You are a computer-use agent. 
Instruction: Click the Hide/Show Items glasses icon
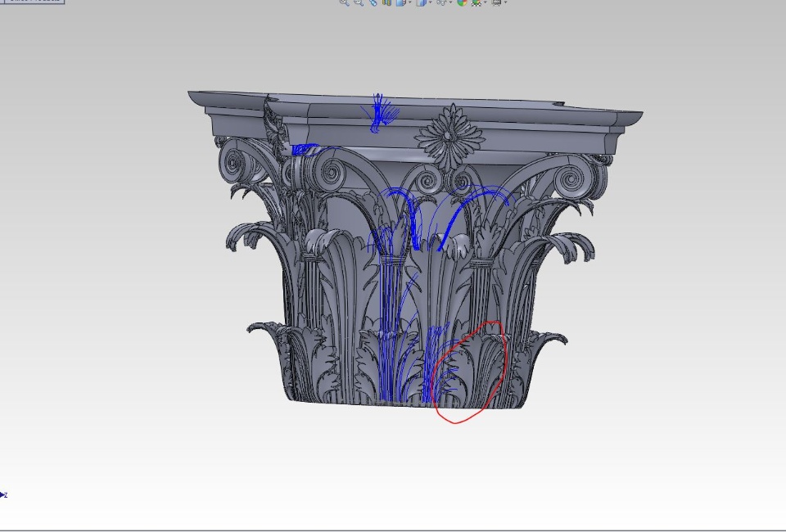[441, 2]
